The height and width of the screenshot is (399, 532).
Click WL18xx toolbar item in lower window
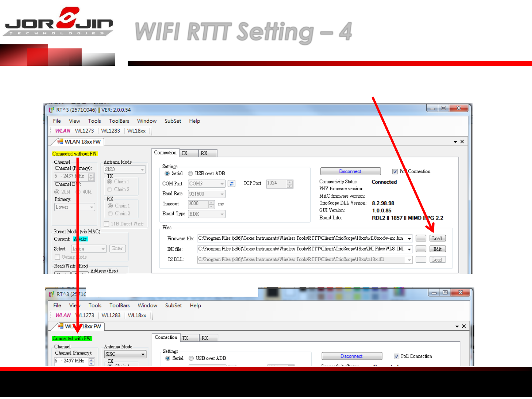137,316
